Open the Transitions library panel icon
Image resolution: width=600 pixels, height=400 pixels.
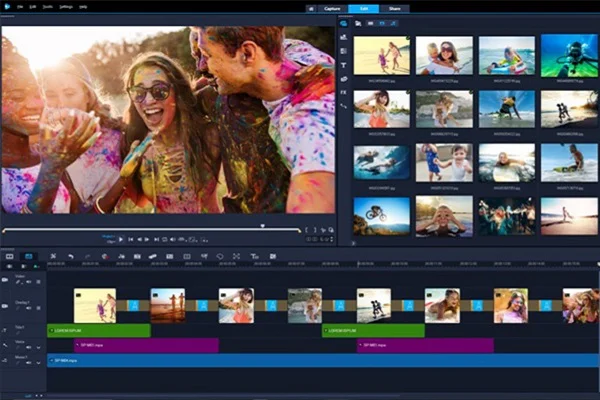pos(343,51)
